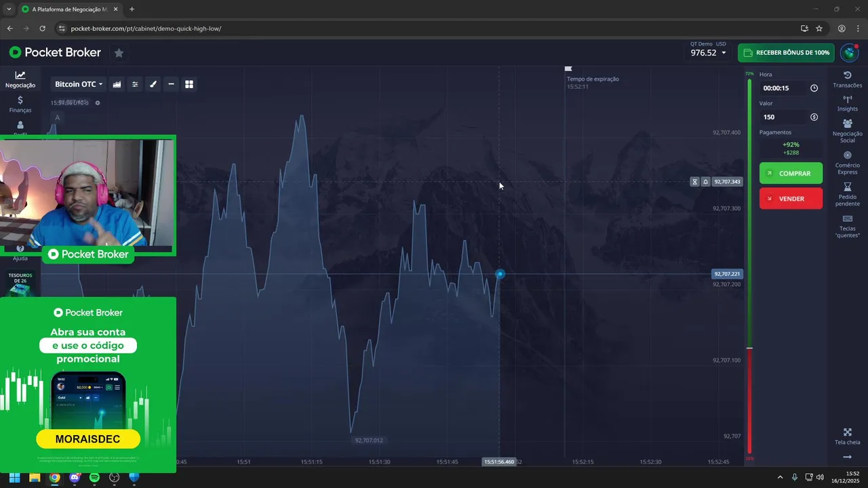Screen dimensions: 868x488
Task: Open Discord from taskbar
Action: coord(75,477)
